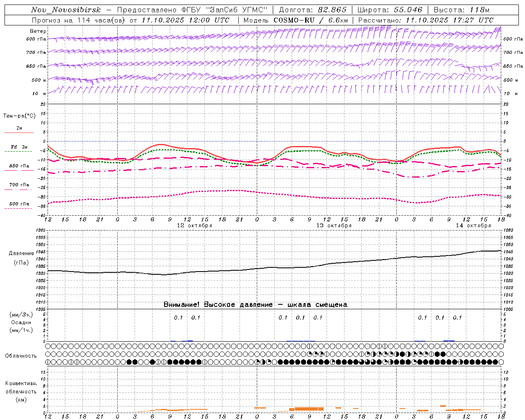The height and width of the screenshot is (420, 525).
Task: Click the '14 октября' date label
Action: 473,226
